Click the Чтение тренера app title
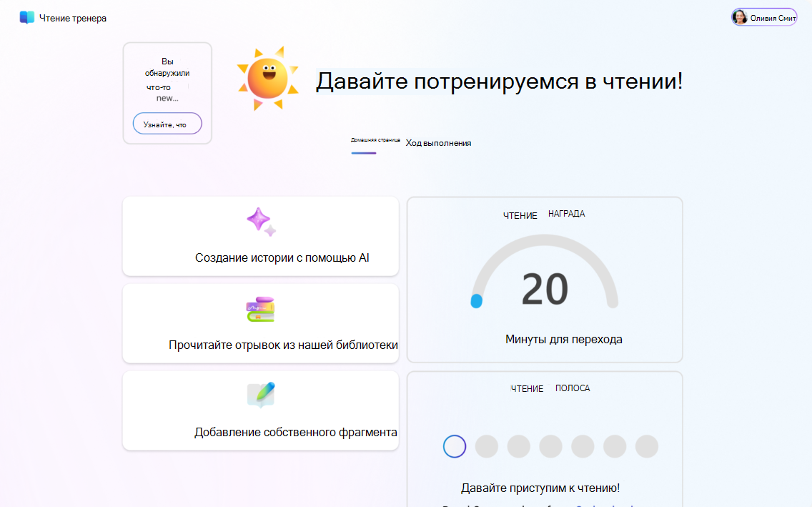This screenshot has height=507, width=812. tap(73, 18)
